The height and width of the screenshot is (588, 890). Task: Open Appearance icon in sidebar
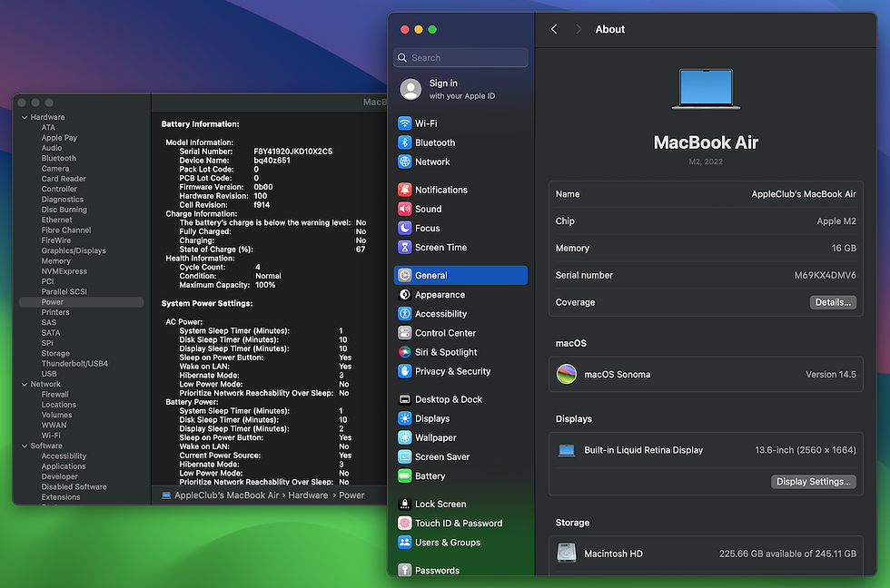click(x=404, y=294)
